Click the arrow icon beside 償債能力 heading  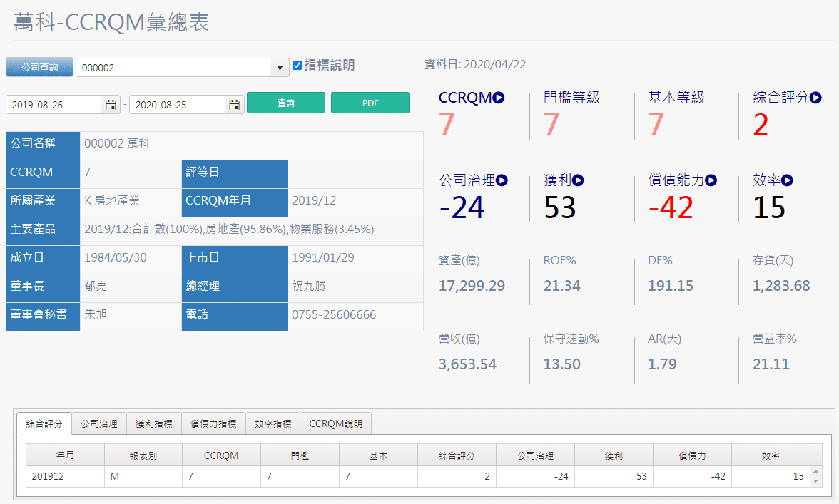711,181
